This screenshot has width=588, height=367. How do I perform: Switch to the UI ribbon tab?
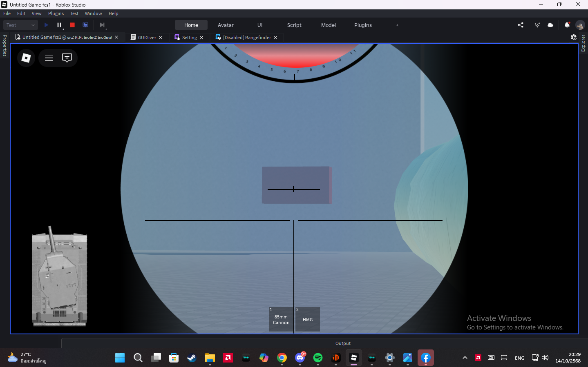(260, 25)
